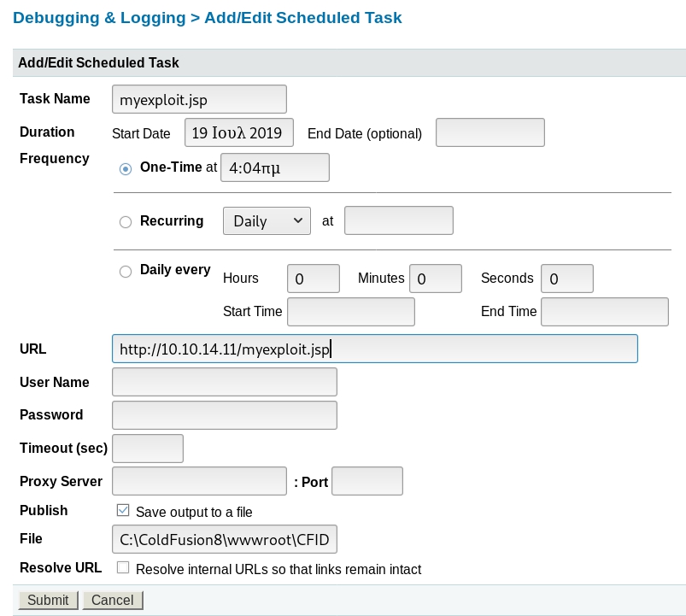Click the Start Date field
Viewport: 686px width, 616px height.
pyautogui.click(x=239, y=132)
